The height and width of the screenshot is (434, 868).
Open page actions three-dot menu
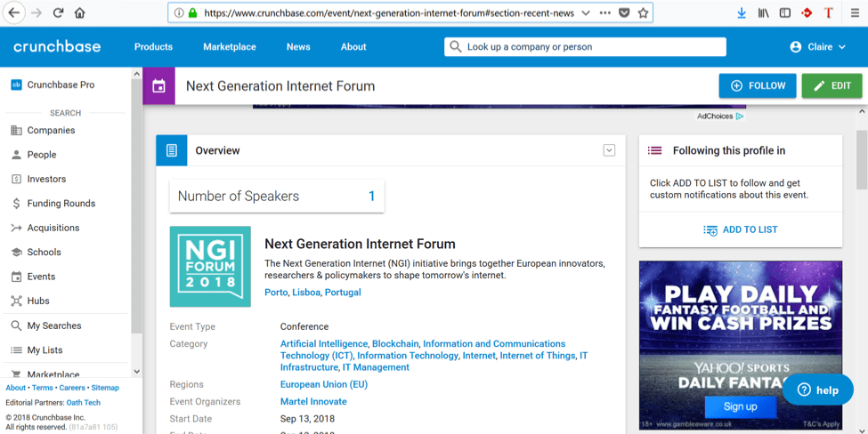pos(605,13)
